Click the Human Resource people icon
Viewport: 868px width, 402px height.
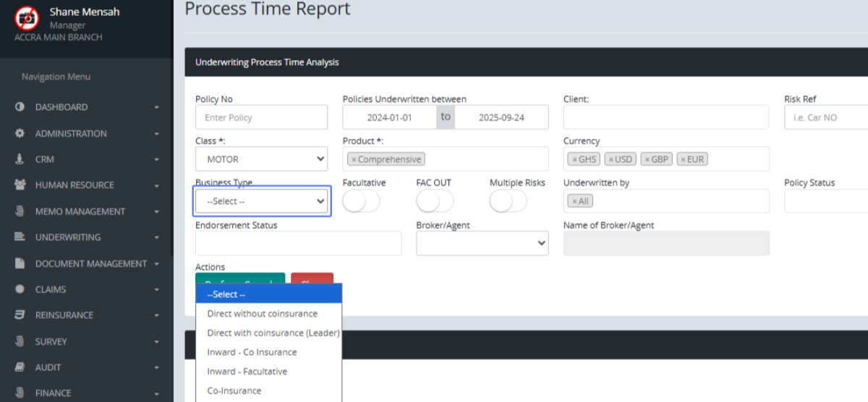(x=20, y=185)
